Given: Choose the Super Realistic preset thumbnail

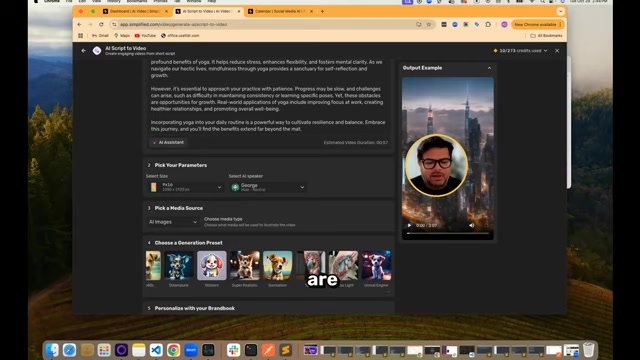Looking at the screenshot, I should (244, 266).
